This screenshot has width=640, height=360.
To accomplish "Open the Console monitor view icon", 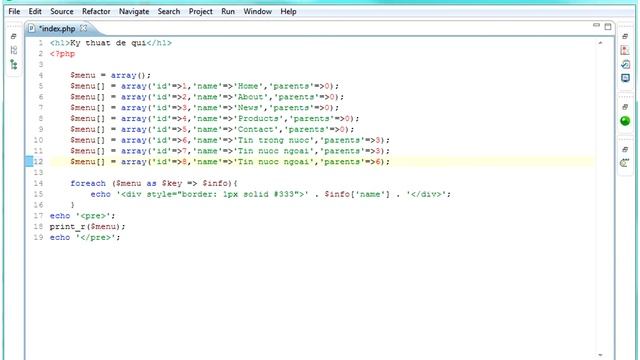I will tap(625, 78).
